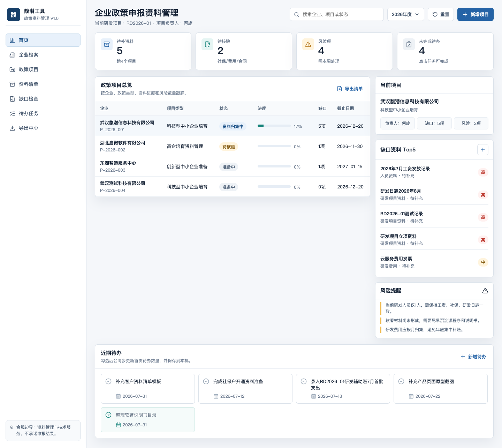Click 准备中 tag for 东湖智造服务中心
This screenshot has width=502, height=448.
pos(229,167)
